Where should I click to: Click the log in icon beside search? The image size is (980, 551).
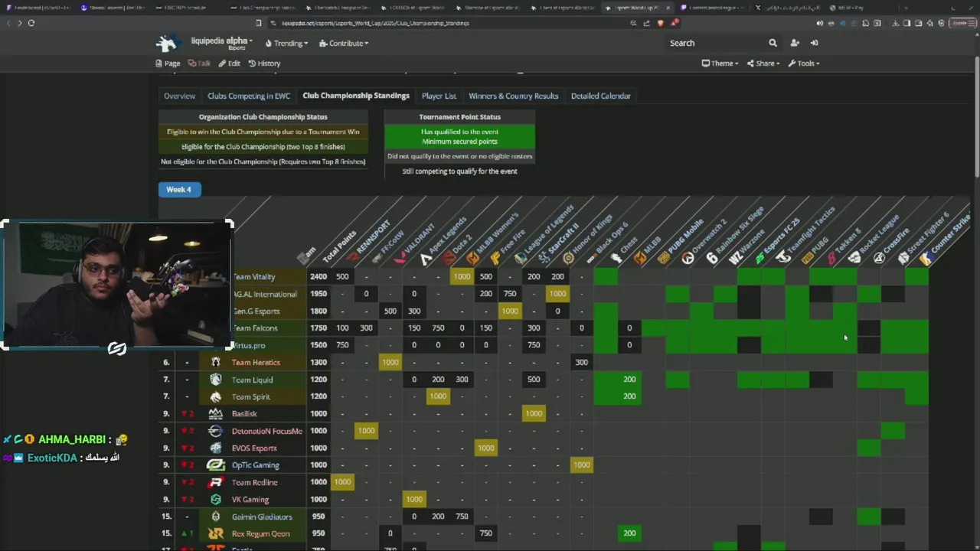[x=814, y=43]
